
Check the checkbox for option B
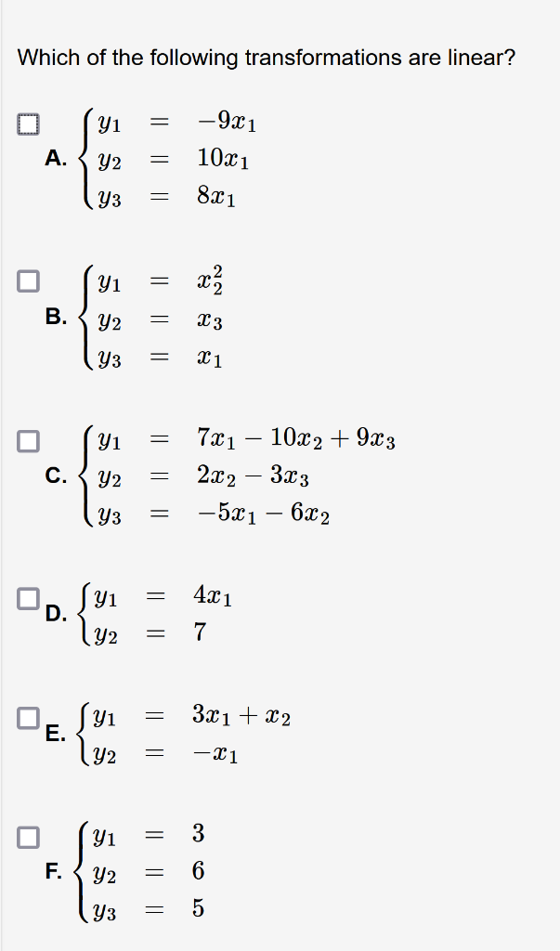29,279
